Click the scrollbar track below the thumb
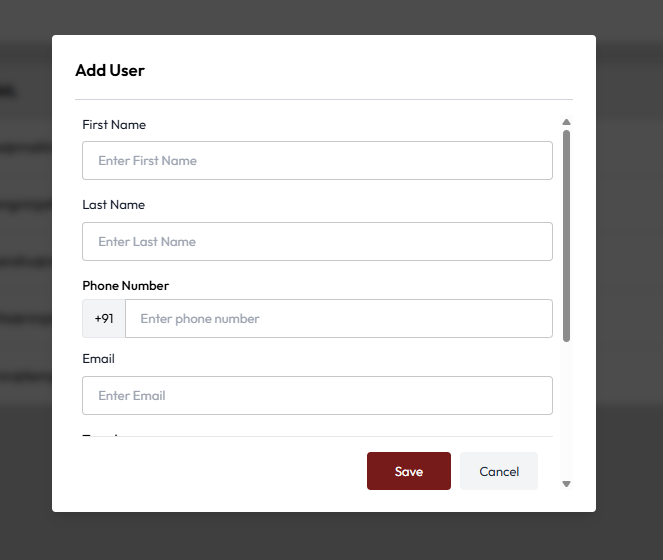663x560 pixels. (x=566, y=410)
